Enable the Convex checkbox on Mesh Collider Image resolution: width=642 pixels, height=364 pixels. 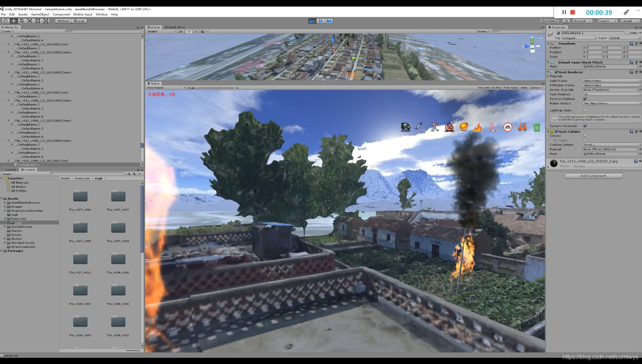point(585,135)
